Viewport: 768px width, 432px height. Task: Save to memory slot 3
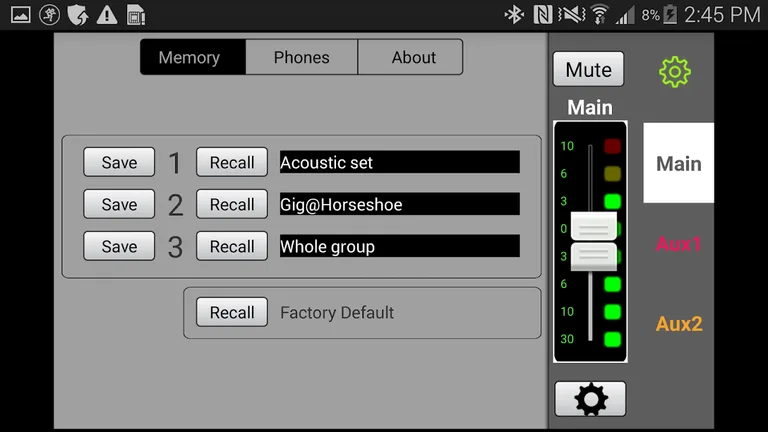119,246
